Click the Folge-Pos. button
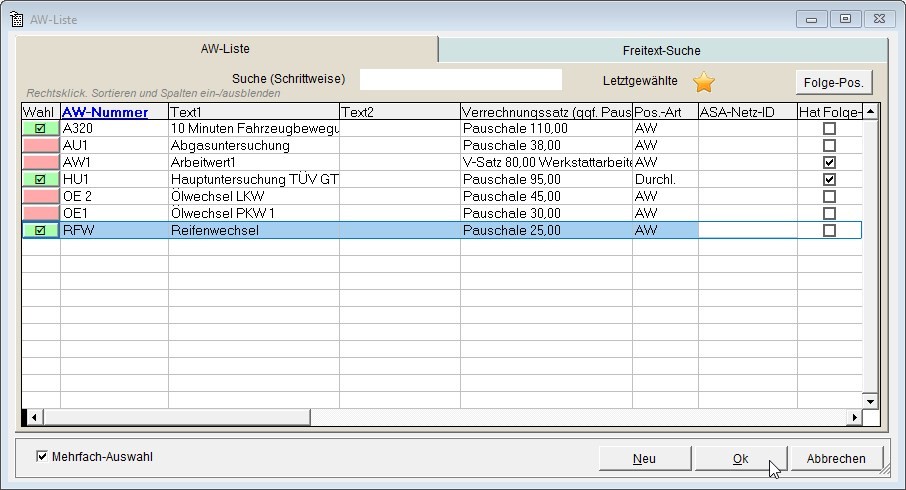Viewport: 906px width, 490px height. pos(833,83)
